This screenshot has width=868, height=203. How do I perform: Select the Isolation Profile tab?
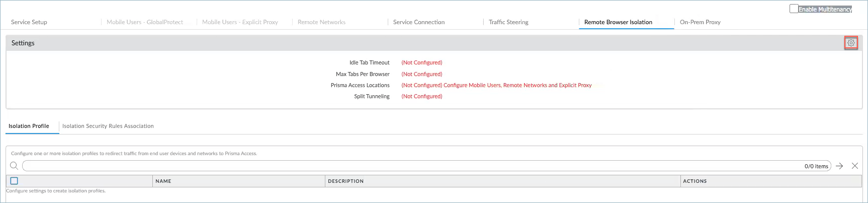coord(29,126)
